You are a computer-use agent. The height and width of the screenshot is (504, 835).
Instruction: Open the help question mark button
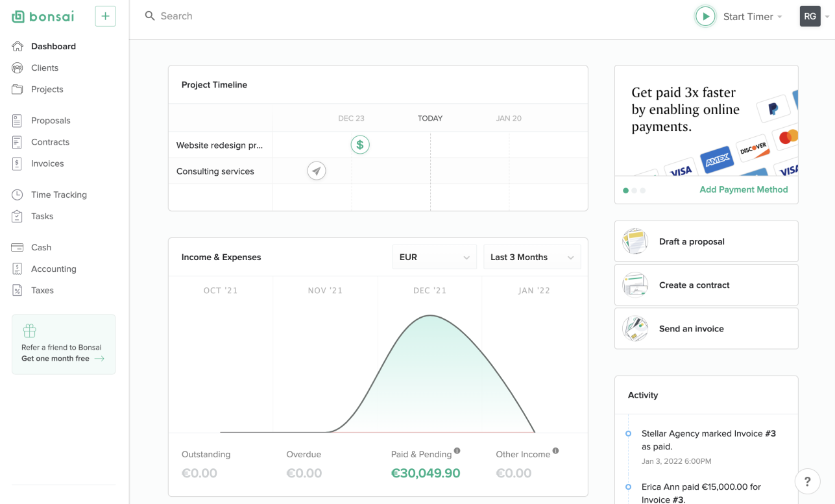(x=807, y=481)
